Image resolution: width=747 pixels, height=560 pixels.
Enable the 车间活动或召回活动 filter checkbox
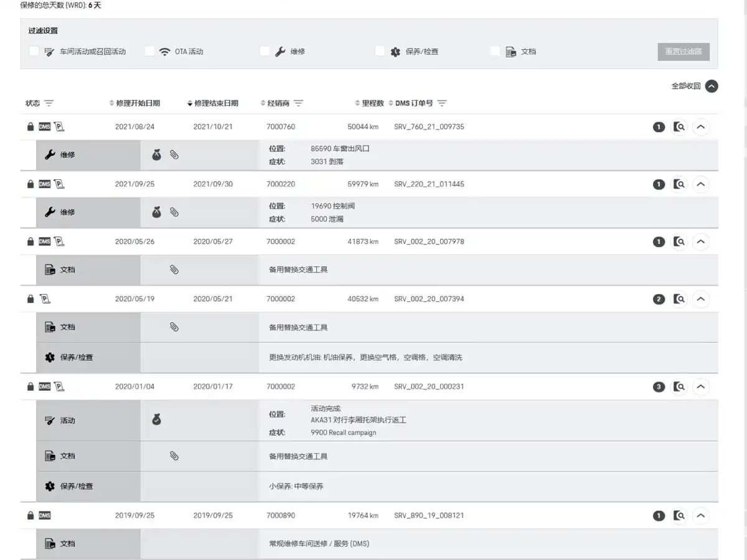(34, 52)
